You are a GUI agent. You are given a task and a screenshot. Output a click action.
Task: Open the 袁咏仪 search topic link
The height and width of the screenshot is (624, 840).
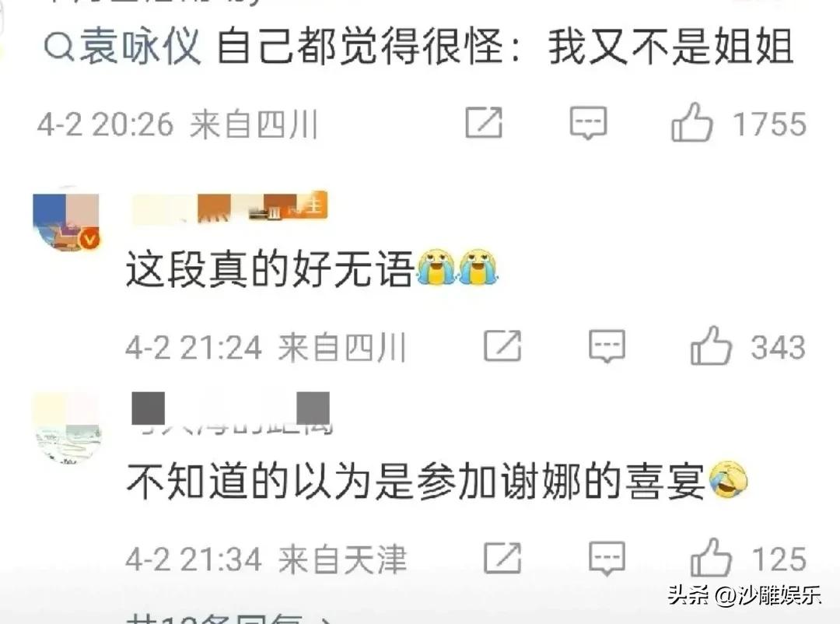coord(122,47)
